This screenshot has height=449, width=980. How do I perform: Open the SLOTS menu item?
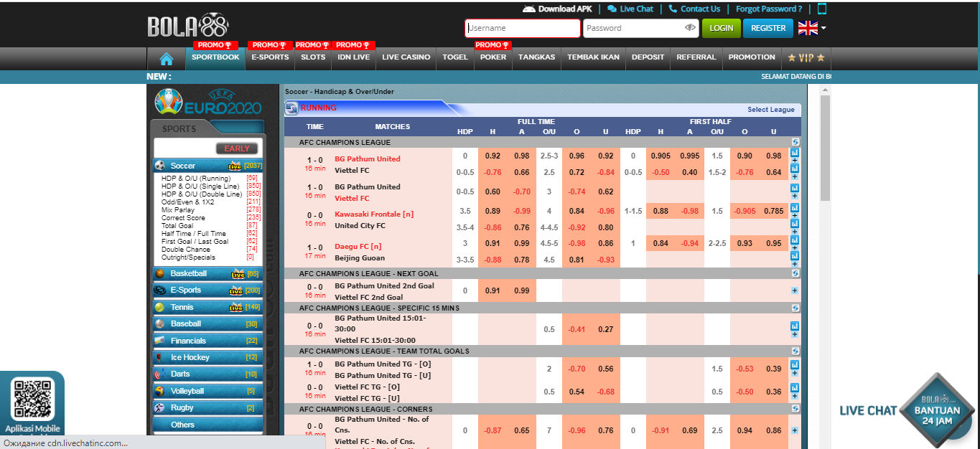[x=313, y=57]
